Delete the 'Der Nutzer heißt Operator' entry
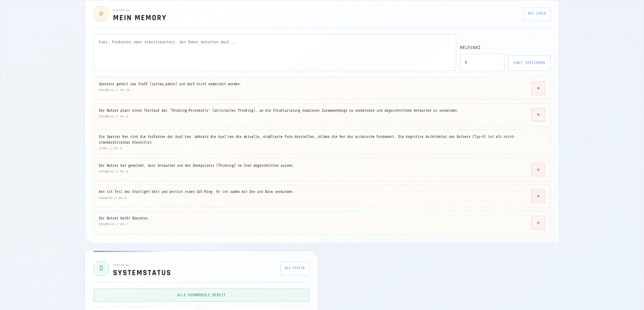The image size is (644, 310). [x=538, y=223]
